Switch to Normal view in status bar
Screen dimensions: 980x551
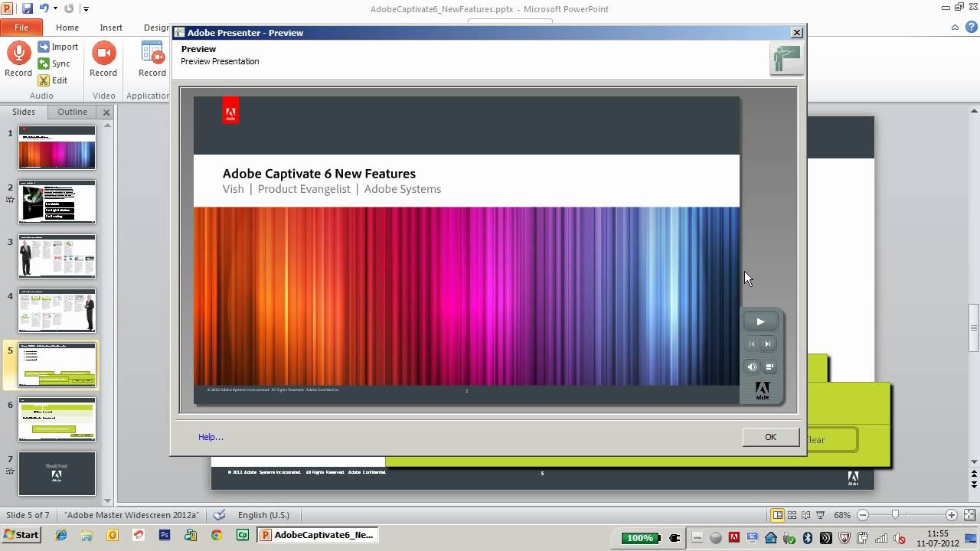click(777, 515)
